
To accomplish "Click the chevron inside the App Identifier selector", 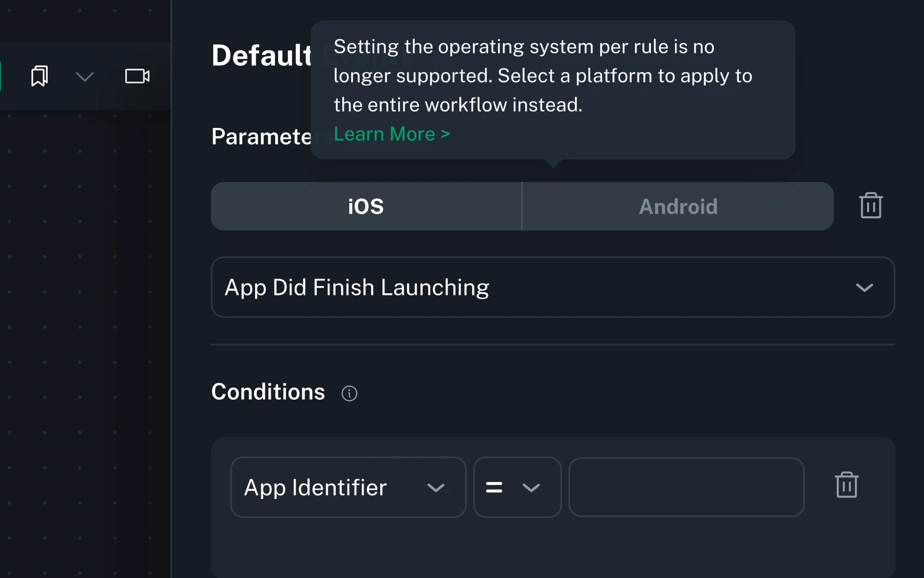I will [x=437, y=488].
